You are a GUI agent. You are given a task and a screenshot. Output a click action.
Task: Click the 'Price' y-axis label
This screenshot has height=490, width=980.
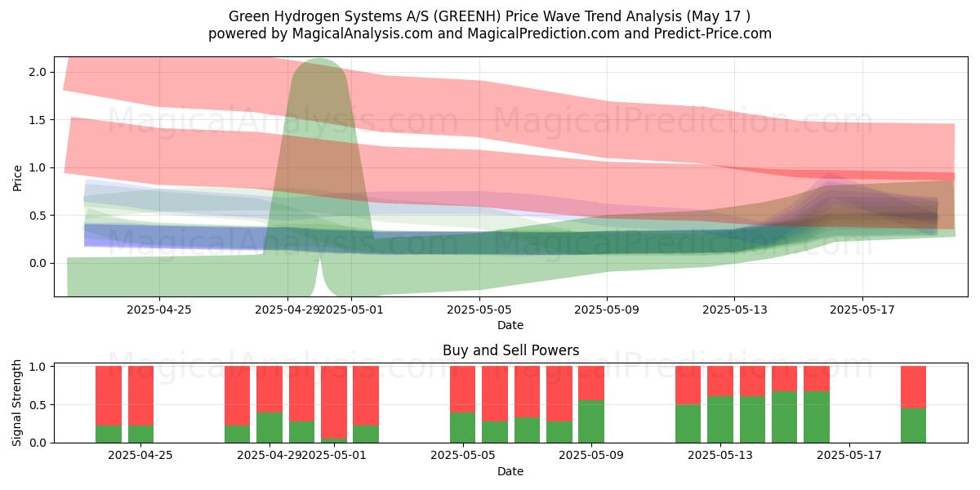point(18,176)
